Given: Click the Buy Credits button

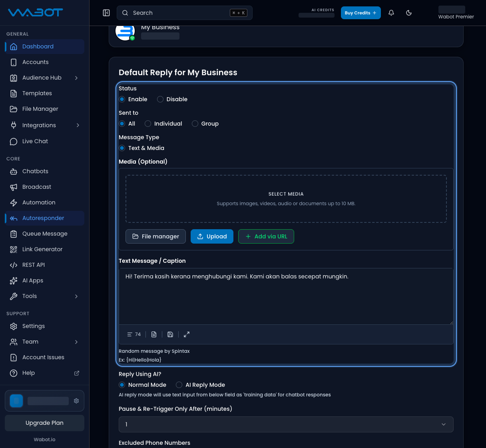Looking at the screenshot, I should point(361,13).
